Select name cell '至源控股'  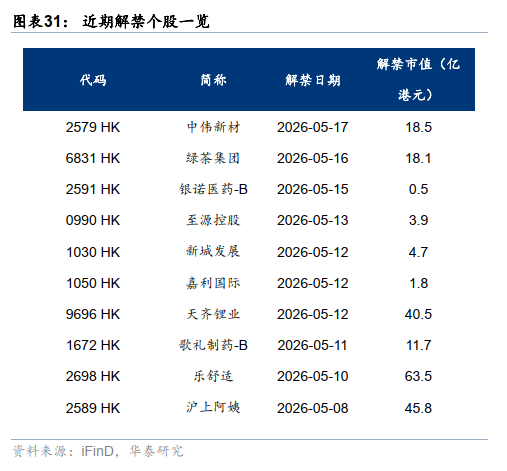click(213, 220)
